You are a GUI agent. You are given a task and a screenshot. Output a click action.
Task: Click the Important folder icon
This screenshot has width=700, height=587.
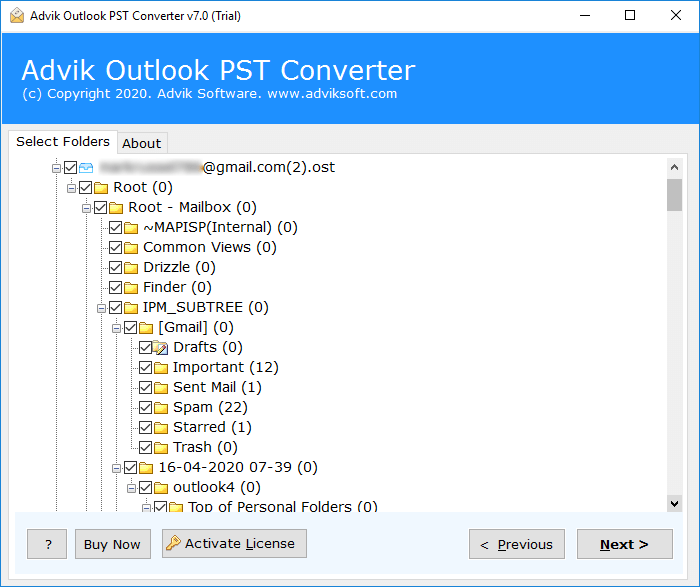pos(161,367)
